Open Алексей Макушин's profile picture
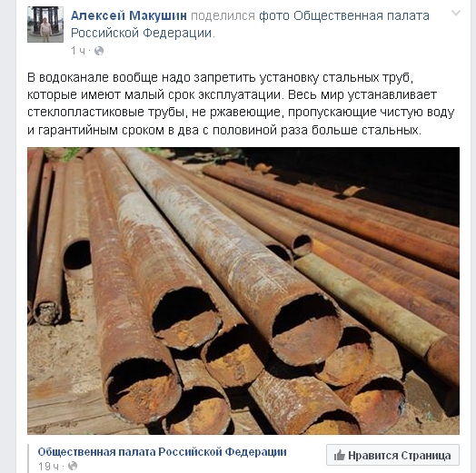476x473 pixels. point(45,25)
